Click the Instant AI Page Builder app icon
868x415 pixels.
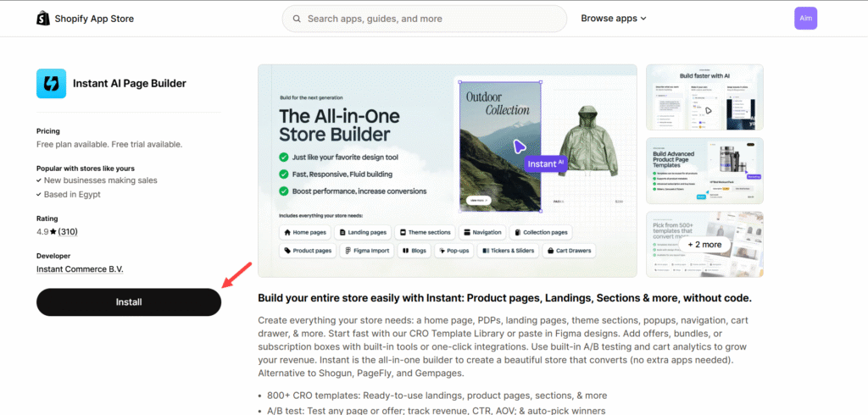(51, 84)
